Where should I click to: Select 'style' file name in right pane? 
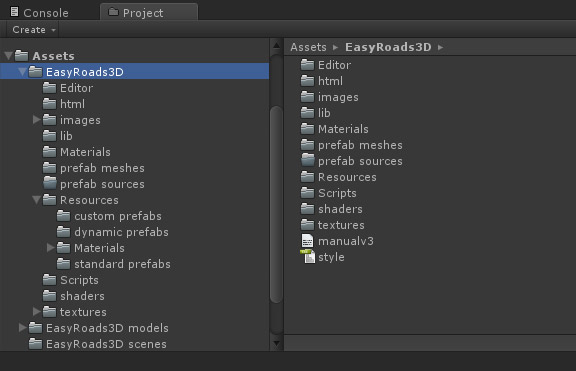331,257
